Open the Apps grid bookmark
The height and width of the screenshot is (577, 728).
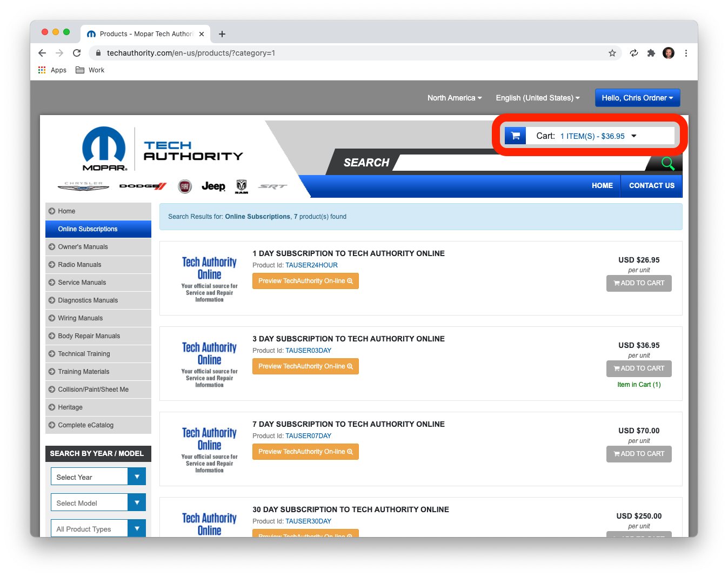[52, 70]
